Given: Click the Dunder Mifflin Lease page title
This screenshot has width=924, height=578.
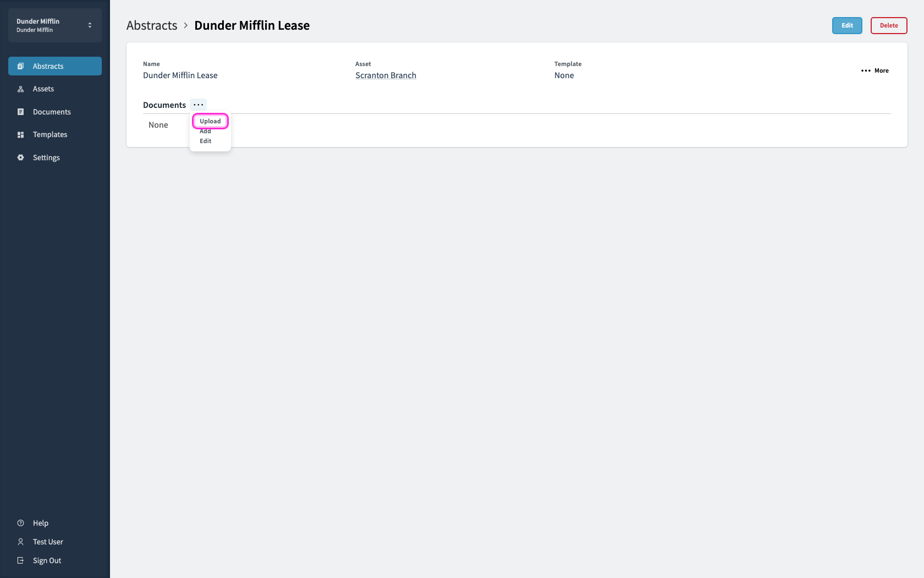Looking at the screenshot, I should click(252, 25).
